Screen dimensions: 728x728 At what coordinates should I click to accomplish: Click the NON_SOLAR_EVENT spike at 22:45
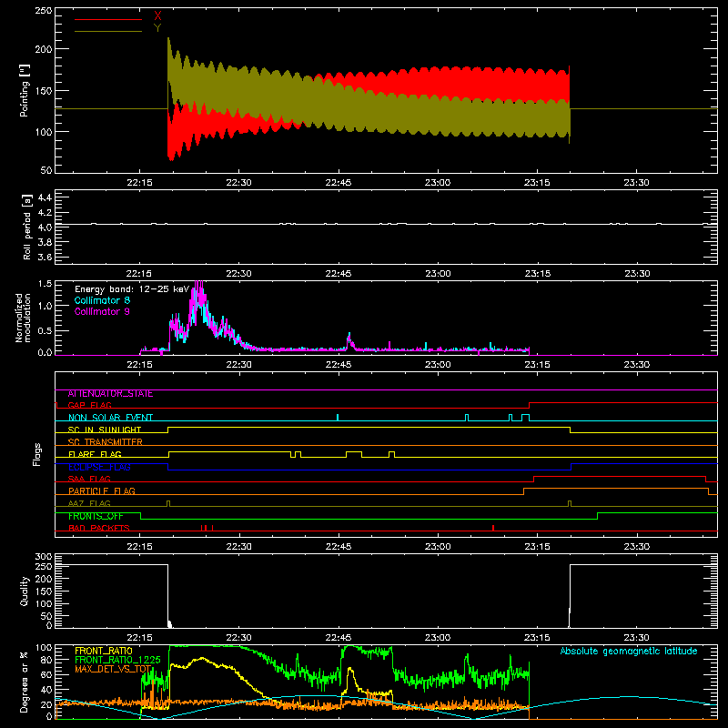coord(338,417)
